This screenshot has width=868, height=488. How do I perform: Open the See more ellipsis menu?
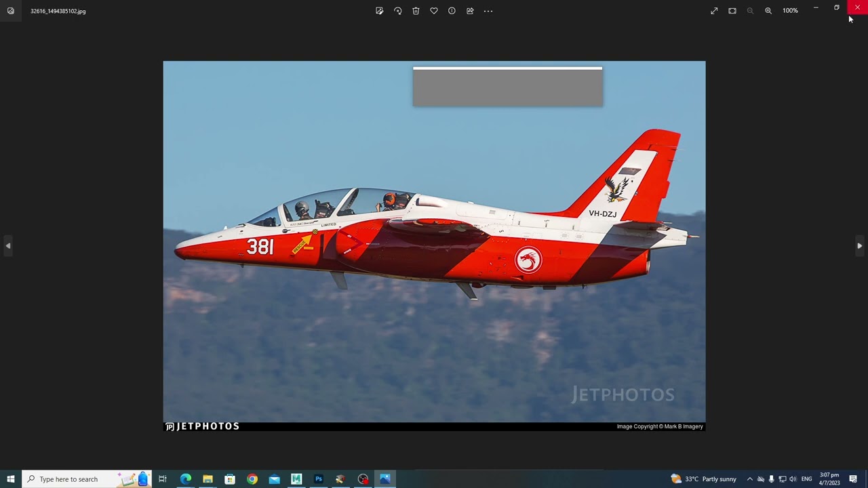488,11
